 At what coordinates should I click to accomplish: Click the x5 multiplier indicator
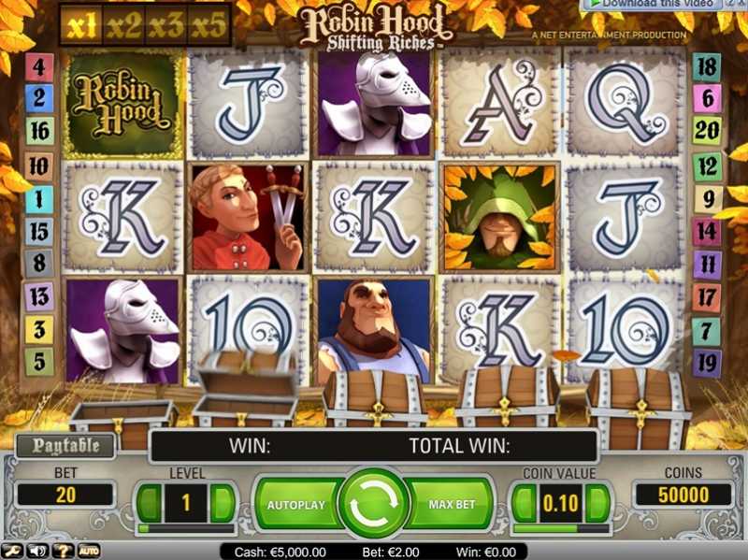coord(209,25)
